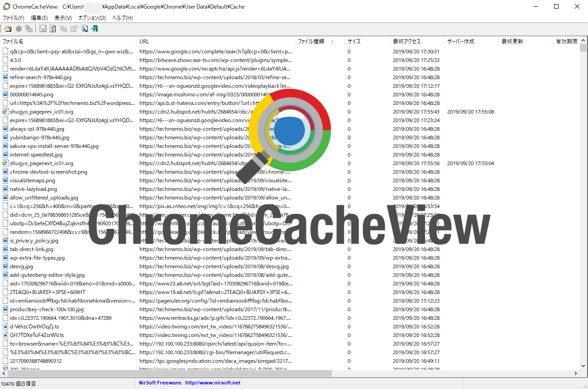Image resolution: width=588 pixels, height=389 pixels.
Task: Click the 10476 個の項目 status bar text
Action: 18,384
